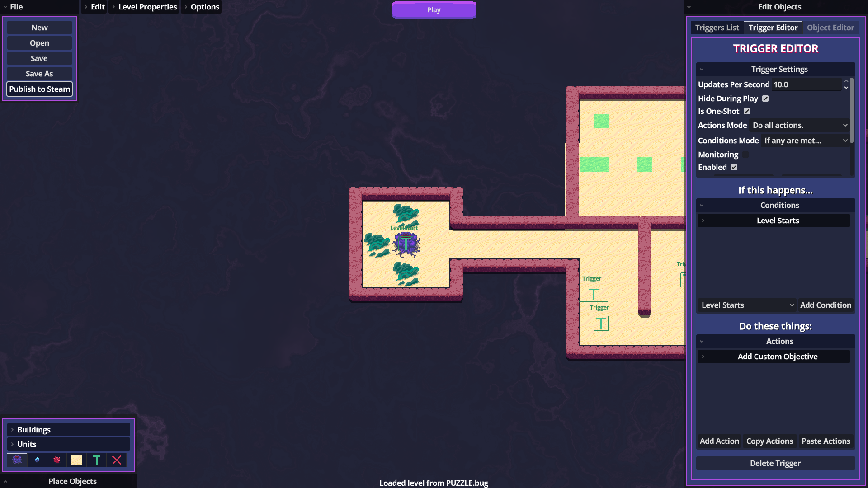Click the LevelStart trigger on the map
Image resolution: width=868 pixels, height=488 pixels.
(406, 244)
